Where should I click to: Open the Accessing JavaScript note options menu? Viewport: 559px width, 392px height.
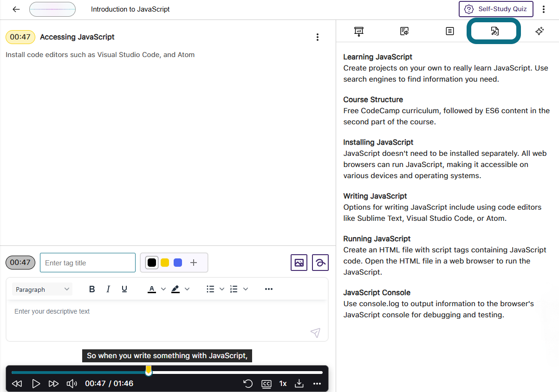(318, 37)
